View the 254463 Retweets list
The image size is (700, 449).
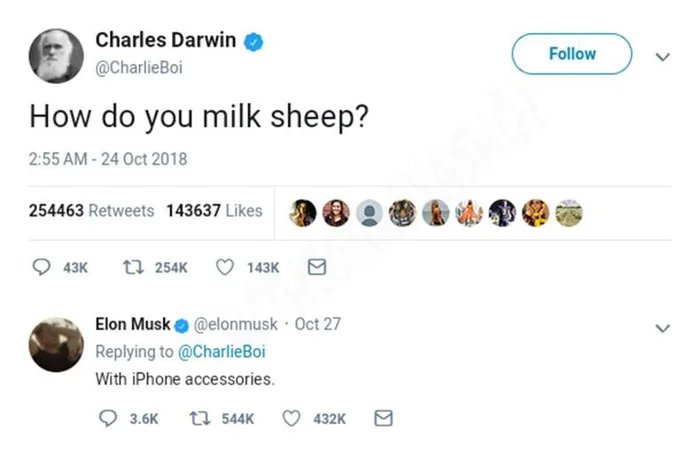(92, 211)
